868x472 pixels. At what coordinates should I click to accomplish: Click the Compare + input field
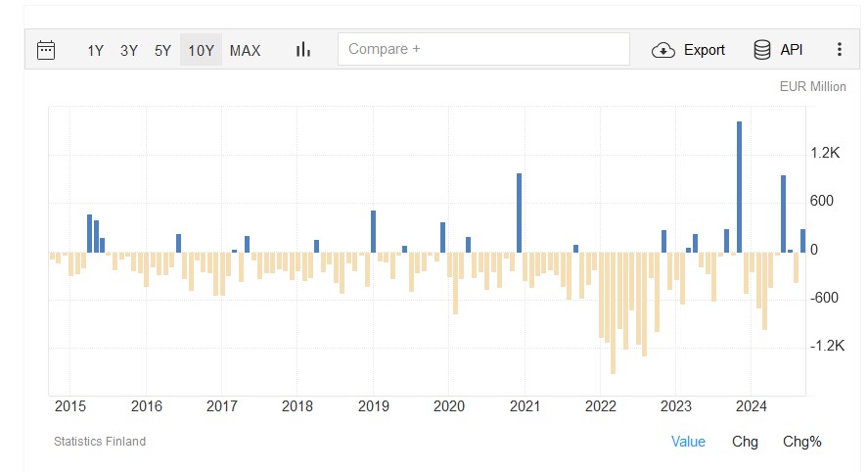point(483,49)
